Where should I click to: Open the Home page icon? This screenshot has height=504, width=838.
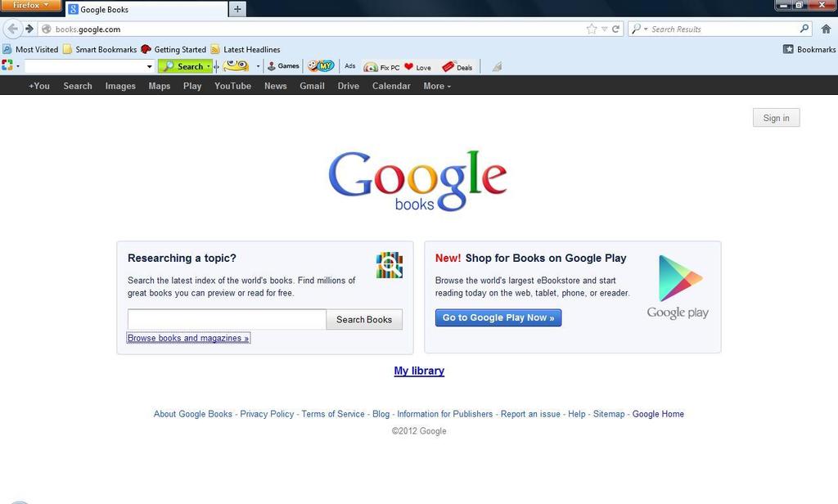coord(827,29)
